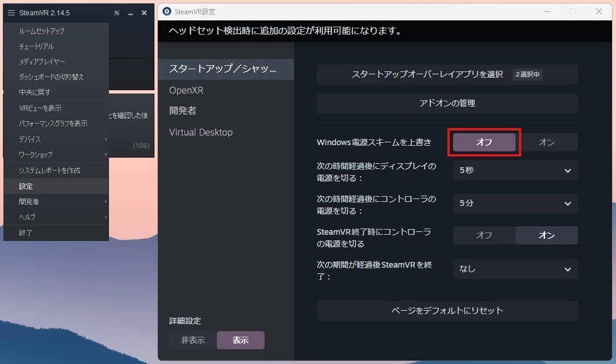The height and width of the screenshot is (364, 616).
Task: Select the 開発者 settings tab in the sidebar
Action: click(226, 111)
